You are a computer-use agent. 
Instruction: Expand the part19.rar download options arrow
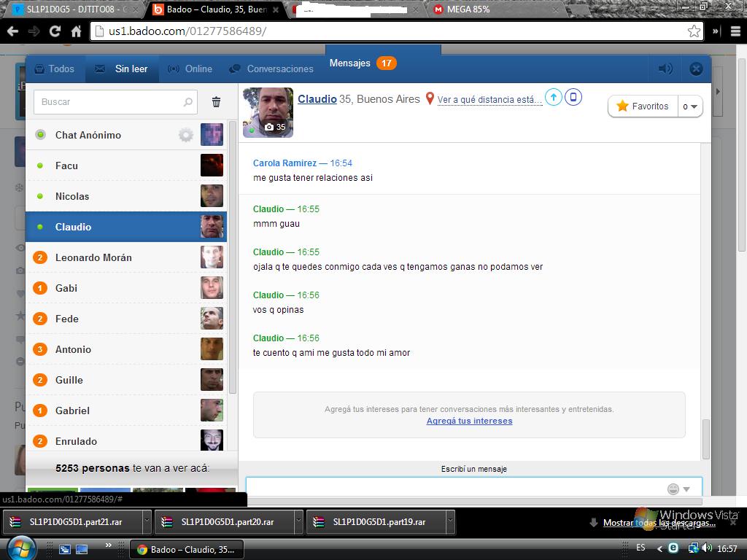click(450, 522)
